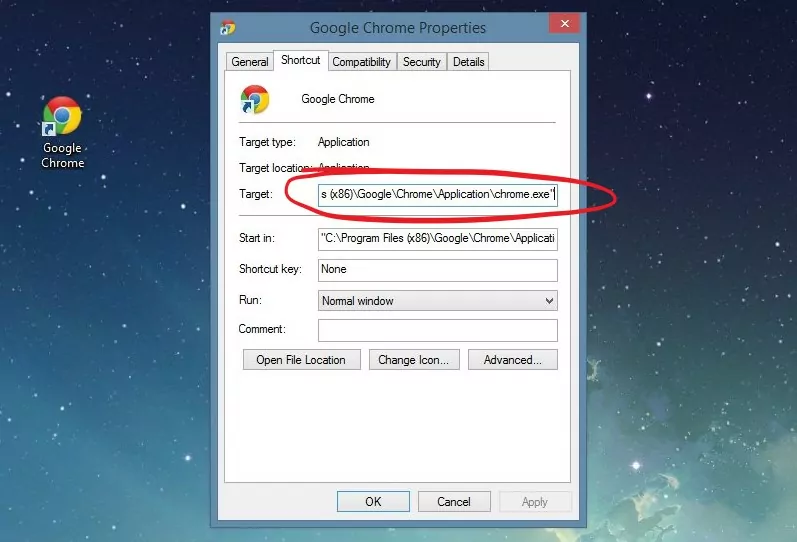Click the 'Run:' label
The width and height of the screenshot is (797, 542).
[250, 300]
